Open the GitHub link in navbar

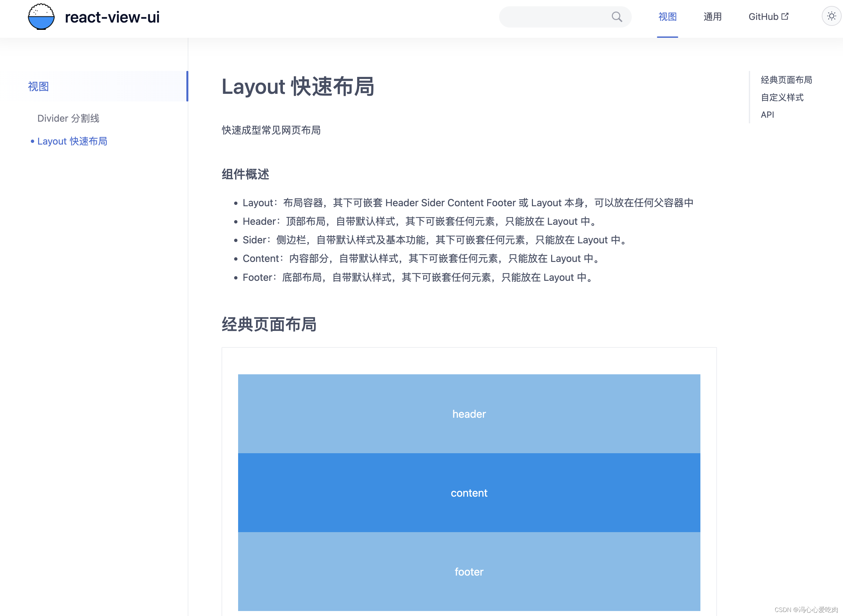pos(763,17)
